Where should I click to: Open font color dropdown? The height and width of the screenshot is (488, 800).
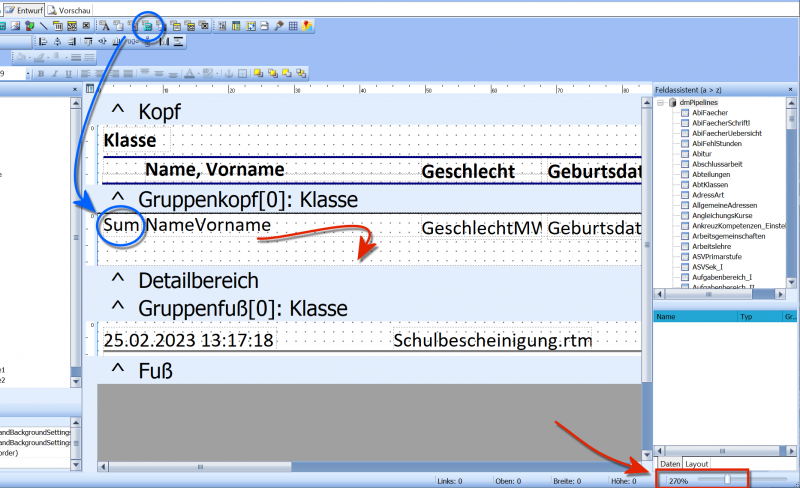198,74
